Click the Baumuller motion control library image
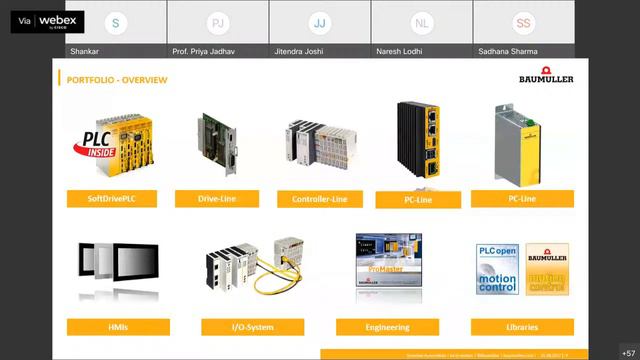 coord(547,269)
